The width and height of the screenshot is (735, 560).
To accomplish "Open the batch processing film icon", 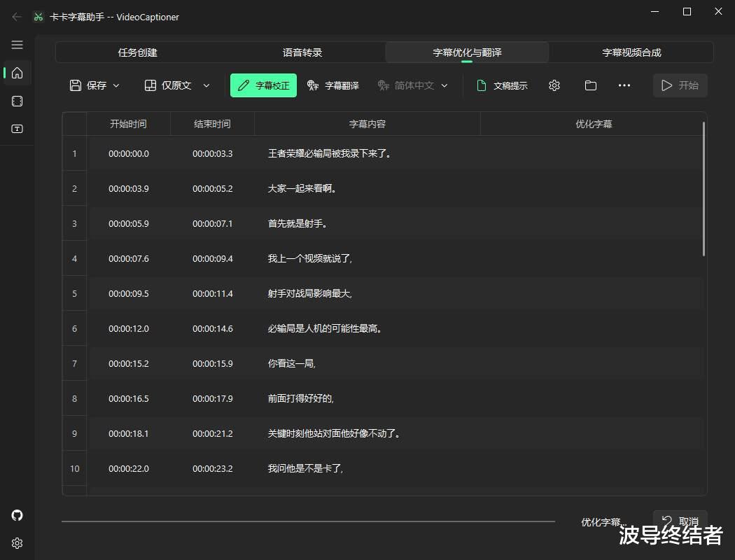I will (17, 101).
